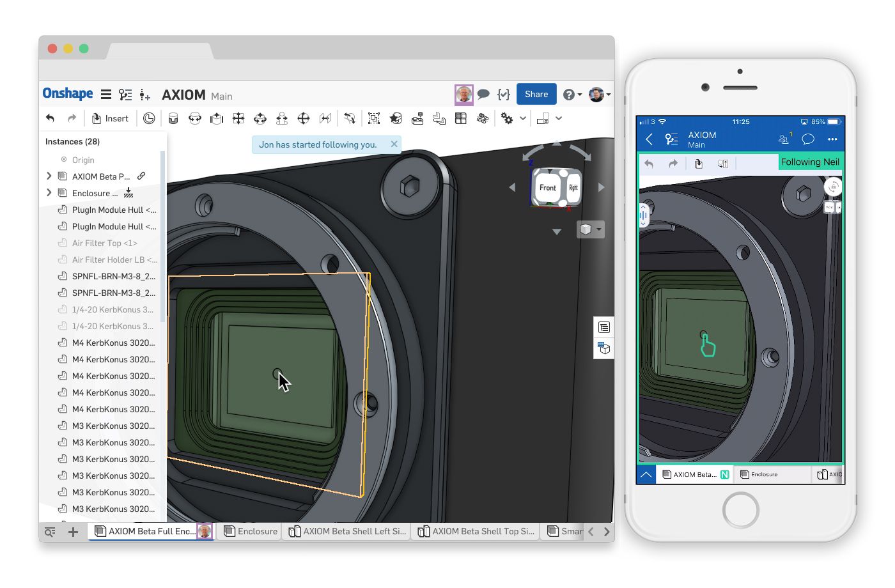Open the hamburger main menu
Image resolution: width=895 pixels, height=588 pixels.
tap(106, 95)
